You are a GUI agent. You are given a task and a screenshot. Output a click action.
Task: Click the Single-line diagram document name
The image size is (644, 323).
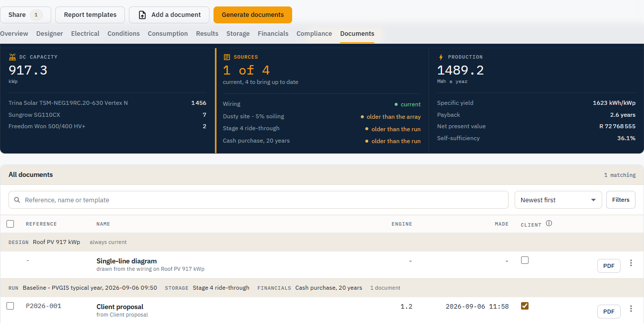click(x=126, y=261)
